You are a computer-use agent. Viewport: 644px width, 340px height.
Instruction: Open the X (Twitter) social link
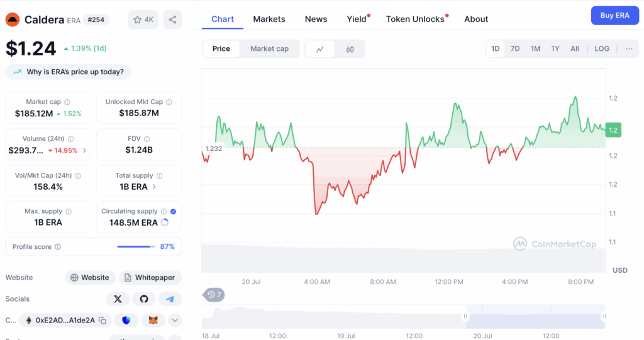point(118,299)
